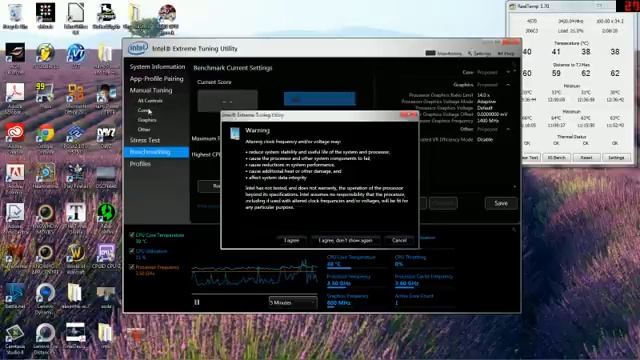The height and width of the screenshot is (360, 640).
Task: Open Help in the XTU header
Action: click(x=505, y=53)
